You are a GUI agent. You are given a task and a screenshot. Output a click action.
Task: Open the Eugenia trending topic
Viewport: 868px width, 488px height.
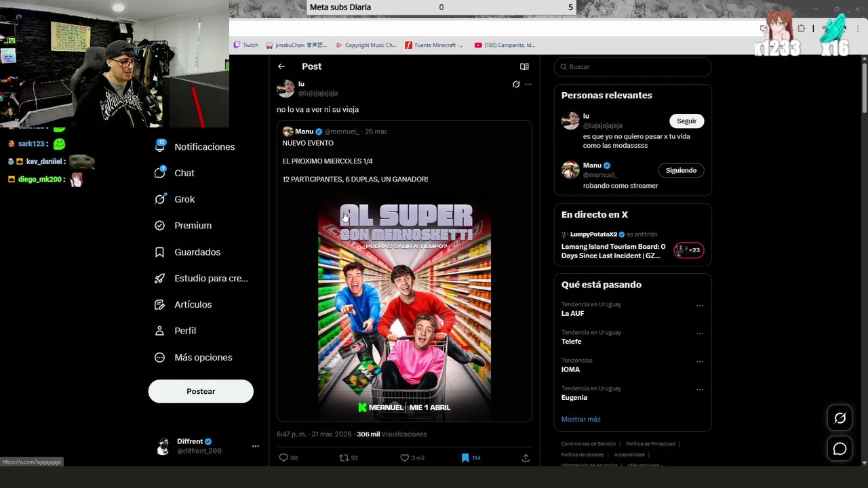point(574,397)
